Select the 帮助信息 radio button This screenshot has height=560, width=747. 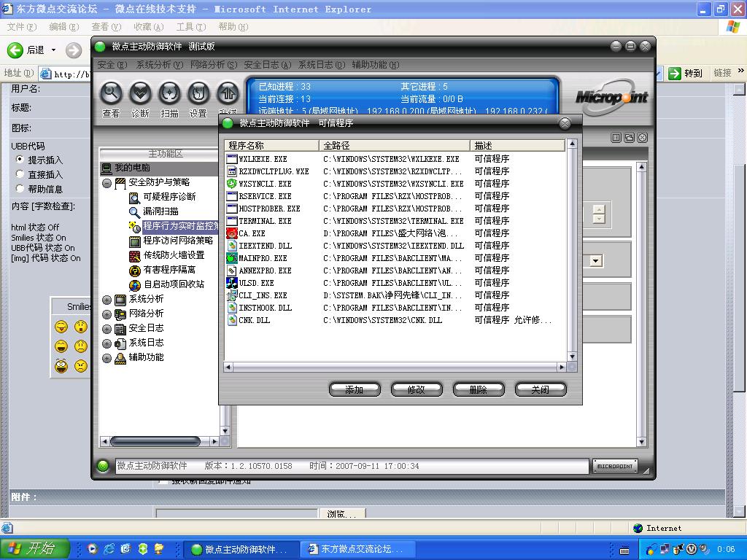point(20,189)
